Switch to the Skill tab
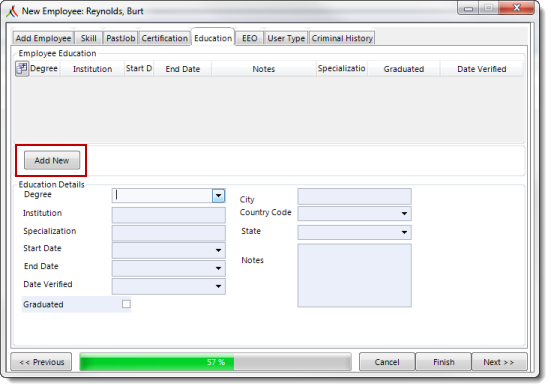The height and width of the screenshot is (389, 551). [89, 38]
